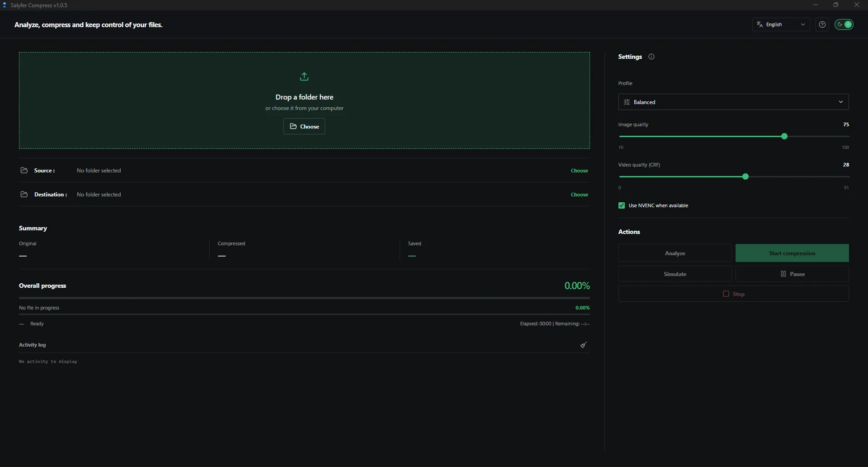Click the Video quality value '28'
The height and width of the screenshot is (467, 868).
846,165
